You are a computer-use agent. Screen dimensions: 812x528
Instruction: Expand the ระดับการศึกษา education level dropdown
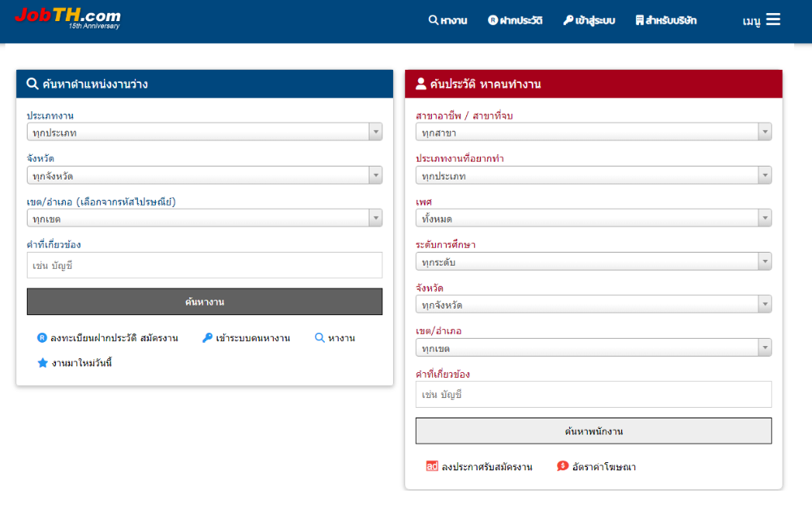pos(593,261)
